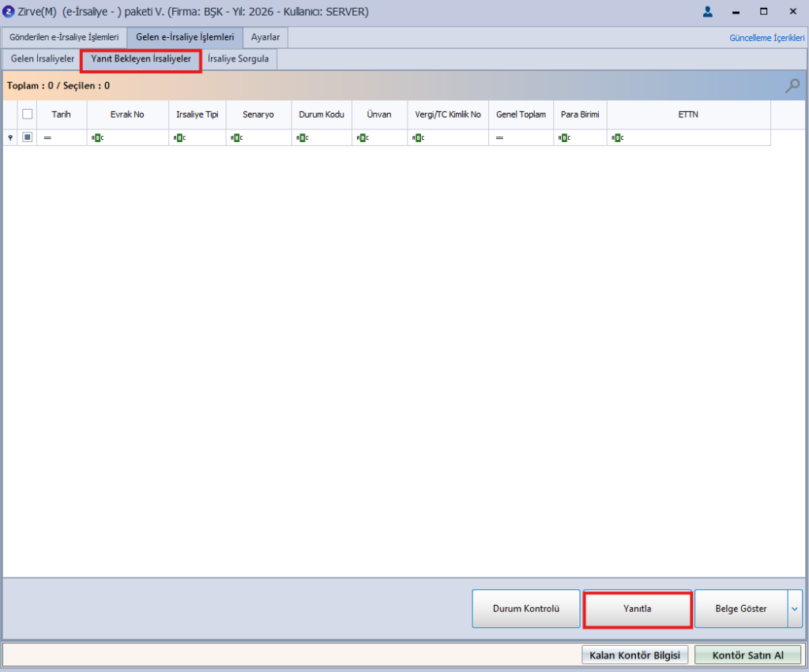The width and height of the screenshot is (809, 672).
Task: Click the ETTN filter ABC icon
Action: tap(618, 137)
